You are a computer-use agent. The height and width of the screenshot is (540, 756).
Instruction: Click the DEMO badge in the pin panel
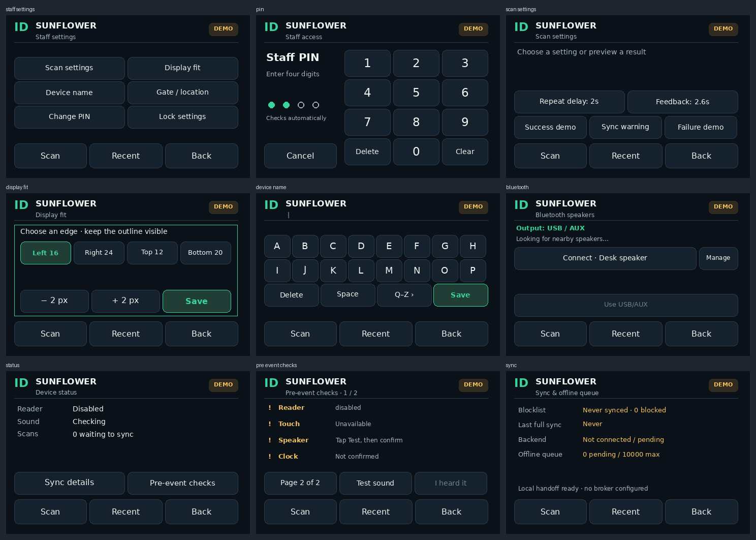click(474, 29)
